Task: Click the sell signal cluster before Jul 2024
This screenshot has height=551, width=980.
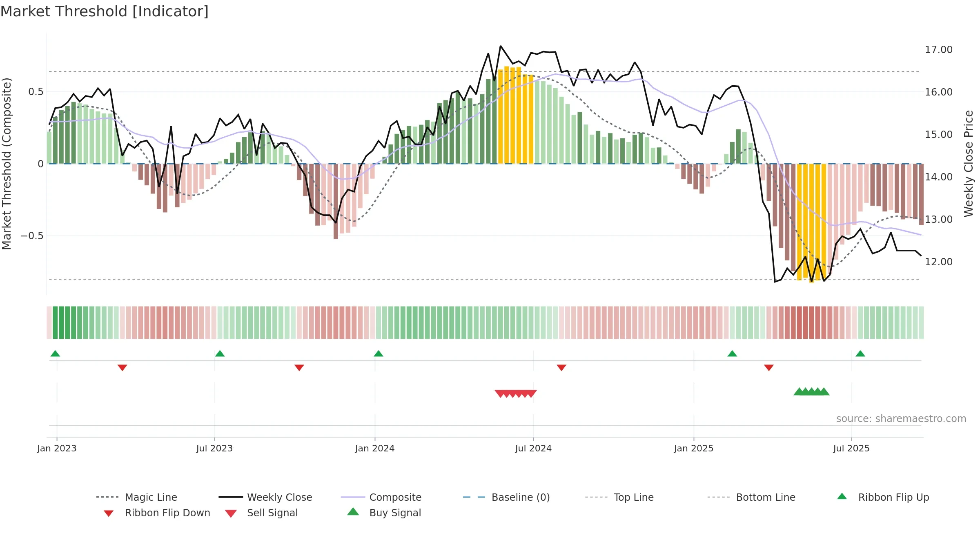Action: click(x=516, y=393)
